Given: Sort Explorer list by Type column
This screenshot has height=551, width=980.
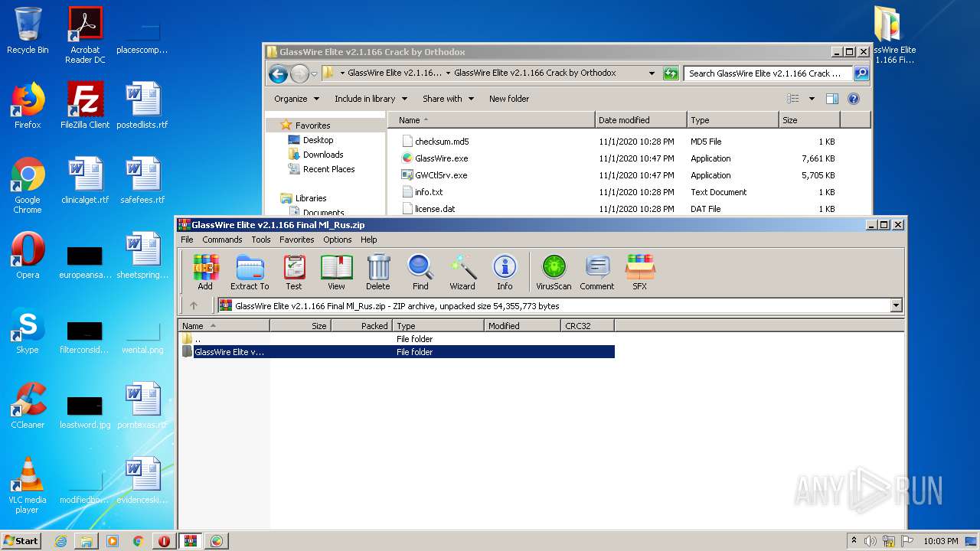Looking at the screenshot, I should click(733, 120).
